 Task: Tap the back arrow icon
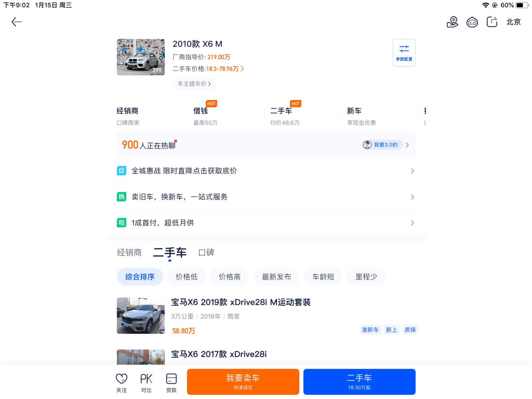click(x=16, y=22)
